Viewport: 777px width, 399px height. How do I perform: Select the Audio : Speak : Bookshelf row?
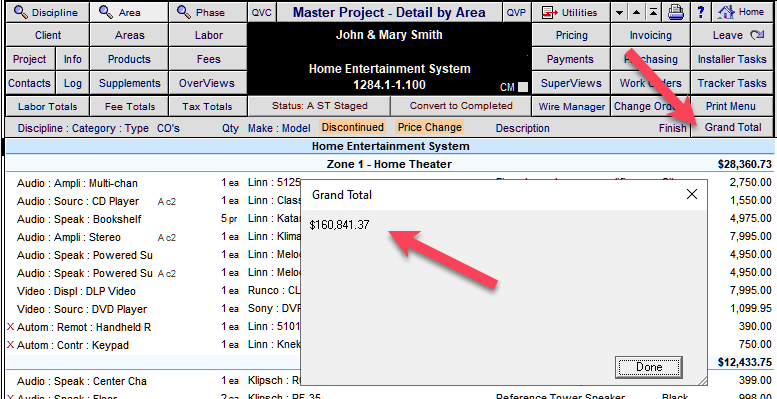click(388, 219)
